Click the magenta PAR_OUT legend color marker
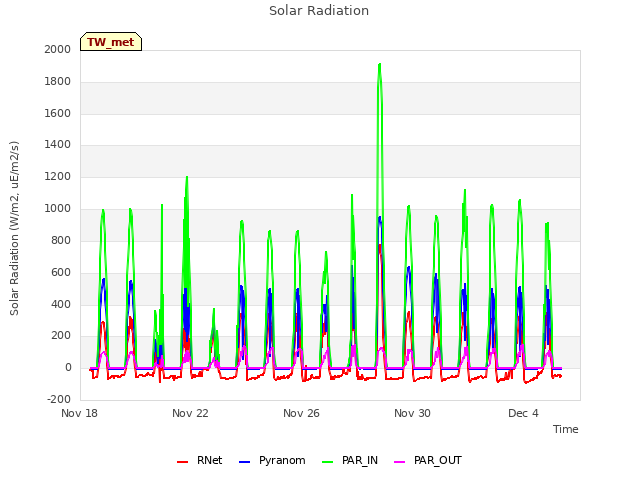Image resolution: width=640 pixels, height=480 pixels. 400,462
